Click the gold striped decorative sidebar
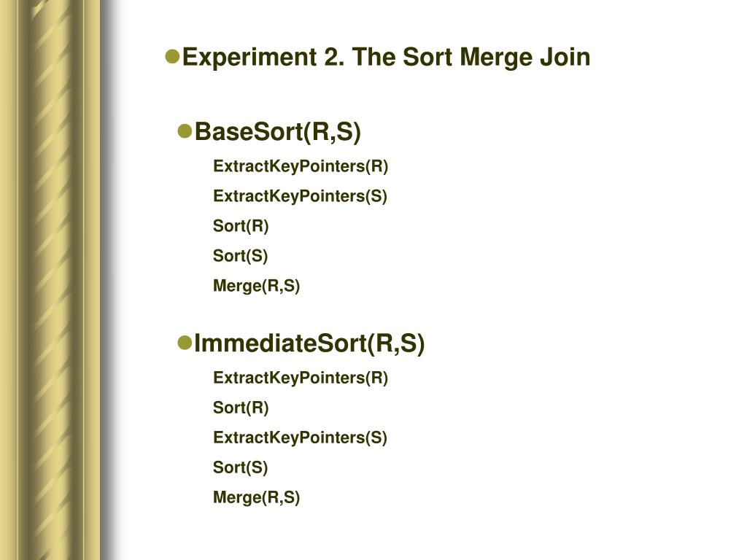747x560 pixels. click(50, 280)
